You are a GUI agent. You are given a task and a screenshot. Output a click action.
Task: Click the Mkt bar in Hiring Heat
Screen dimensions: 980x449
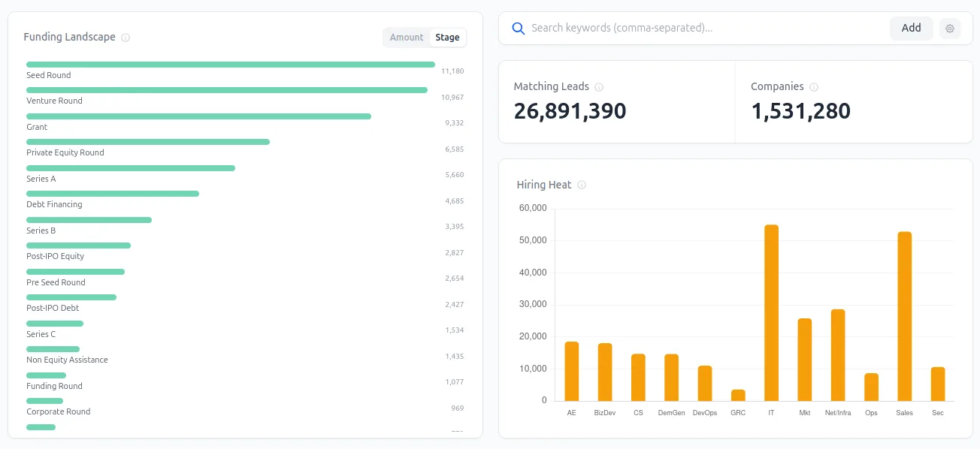click(805, 360)
